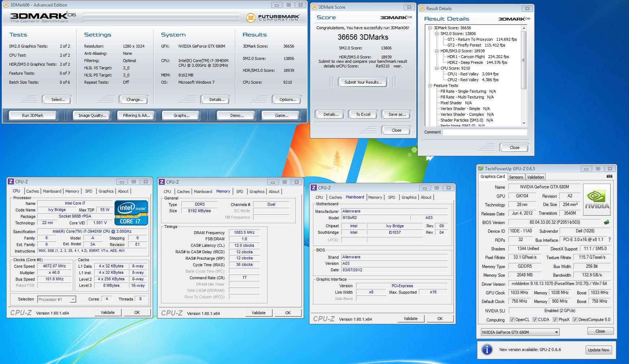Click Validate in CPU-Z Mainboard window
629x364 pixels.
tap(411, 319)
